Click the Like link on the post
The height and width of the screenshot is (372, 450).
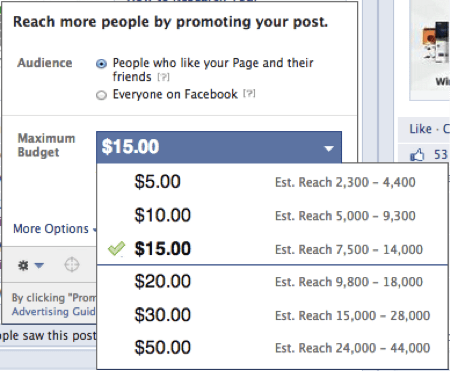tap(420, 129)
